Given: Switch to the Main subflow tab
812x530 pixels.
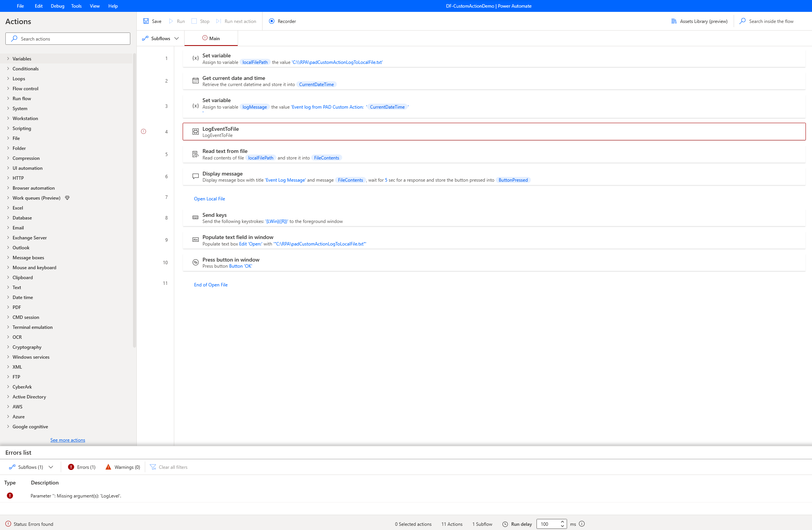Looking at the screenshot, I should click(x=211, y=38).
